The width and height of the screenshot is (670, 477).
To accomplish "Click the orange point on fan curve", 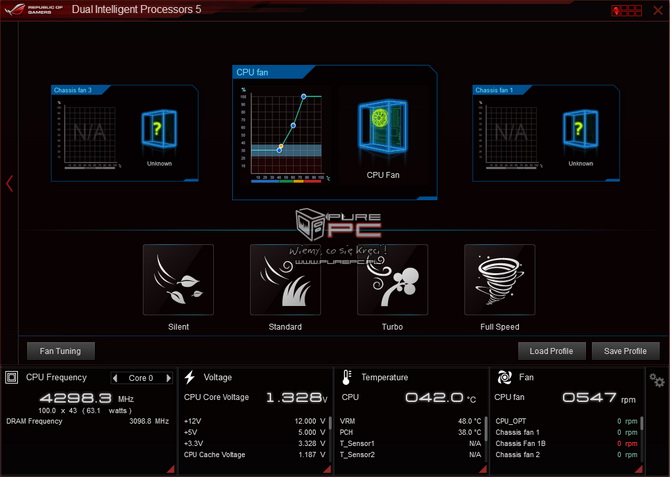I will coord(281,147).
